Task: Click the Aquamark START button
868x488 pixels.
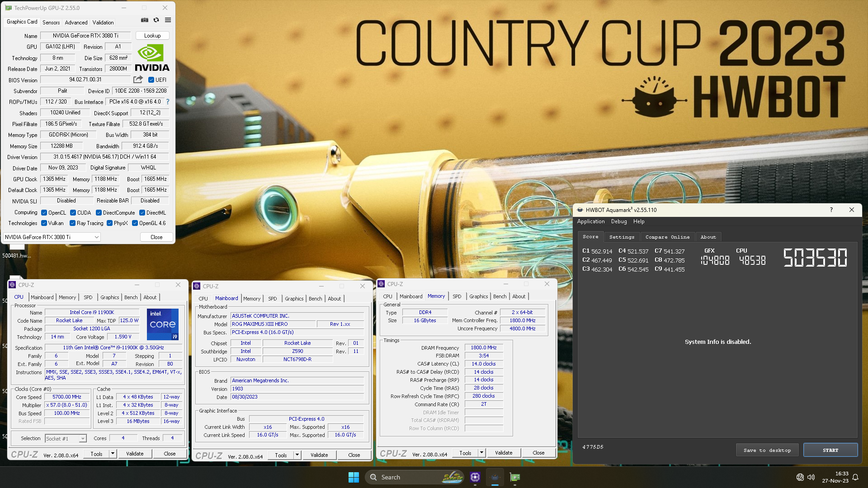Action: coord(830,450)
